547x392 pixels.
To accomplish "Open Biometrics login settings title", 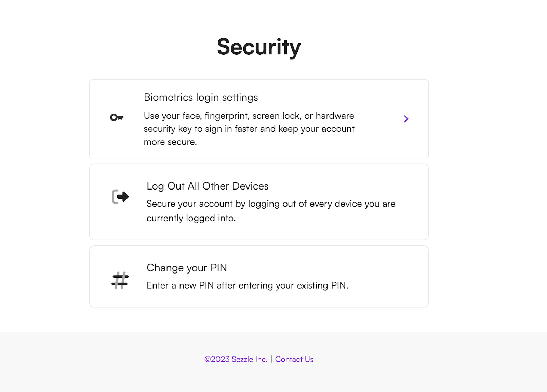I will 201,97.
